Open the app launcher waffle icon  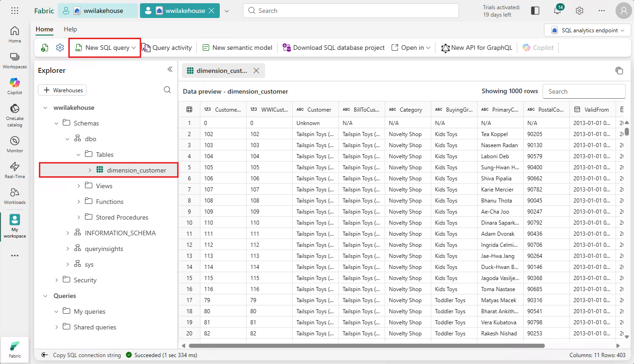(x=15, y=11)
